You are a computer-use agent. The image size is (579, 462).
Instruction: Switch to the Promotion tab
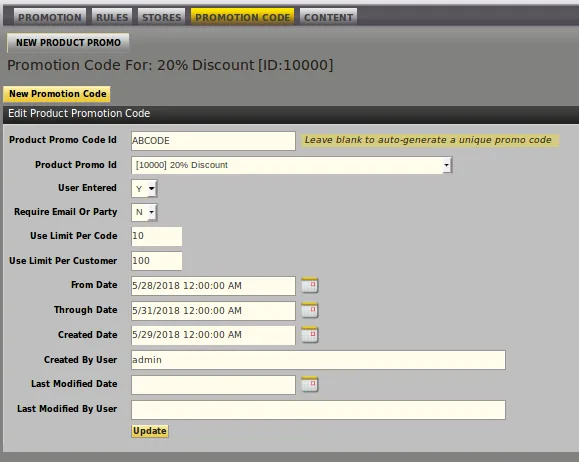click(x=50, y=17)
